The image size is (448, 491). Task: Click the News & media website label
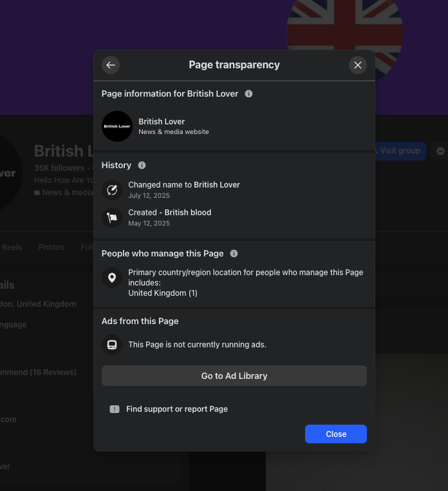174,132
